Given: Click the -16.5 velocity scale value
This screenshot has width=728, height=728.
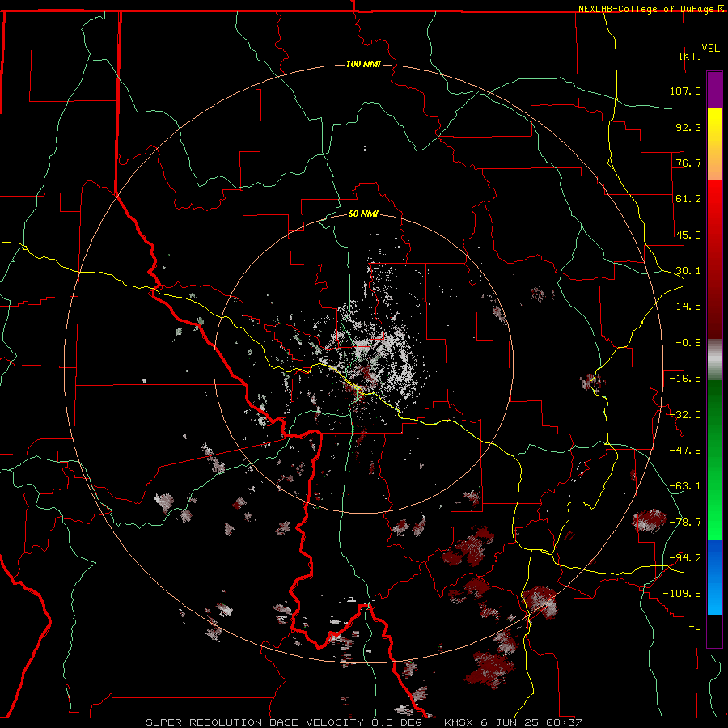Looking at the screenshot, I should [x=685, y=379].
